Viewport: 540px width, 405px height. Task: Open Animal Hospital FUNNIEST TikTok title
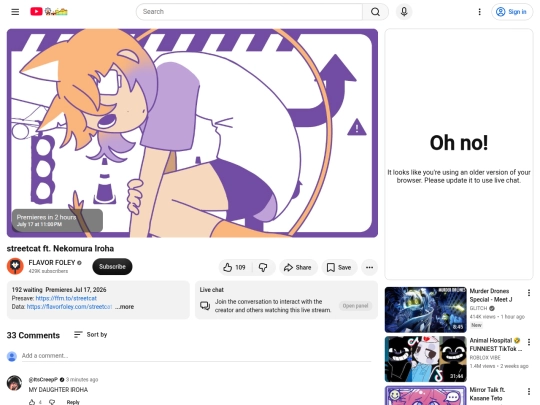click(496, 344)
